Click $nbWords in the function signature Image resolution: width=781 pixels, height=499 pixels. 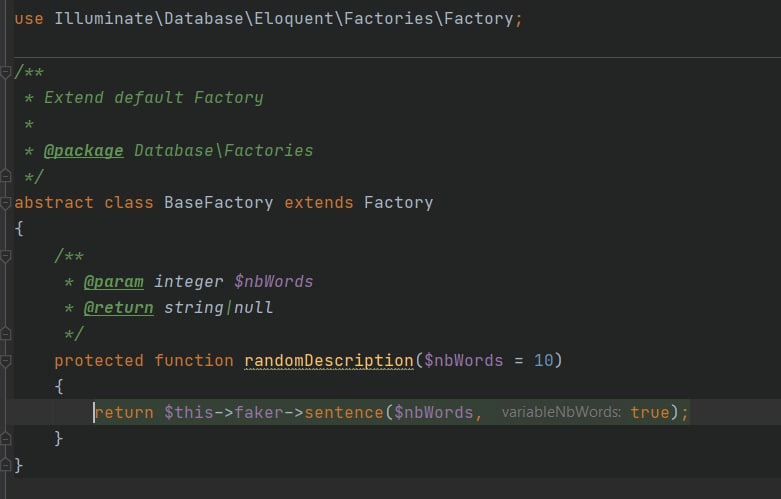(x=464, y=360)
